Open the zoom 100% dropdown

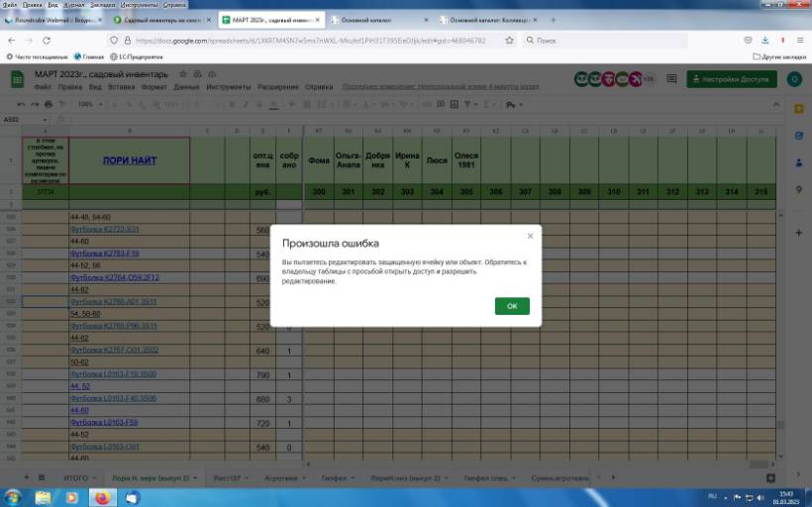[90, 104]
